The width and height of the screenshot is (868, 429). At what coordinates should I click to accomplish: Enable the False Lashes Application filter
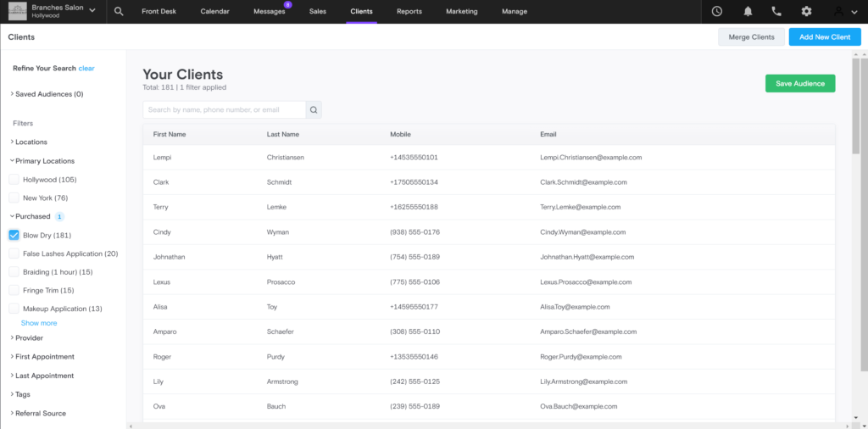click(14, 253)
